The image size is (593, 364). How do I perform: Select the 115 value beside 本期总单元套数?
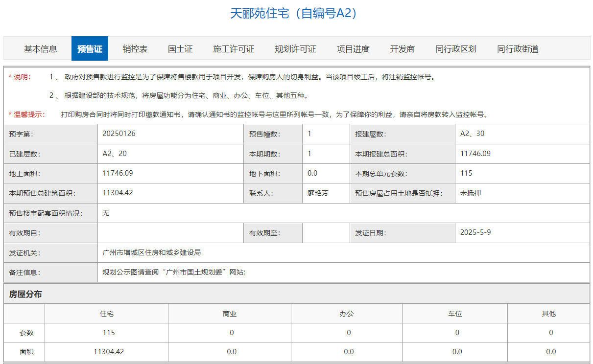click(x=466, y=173)
